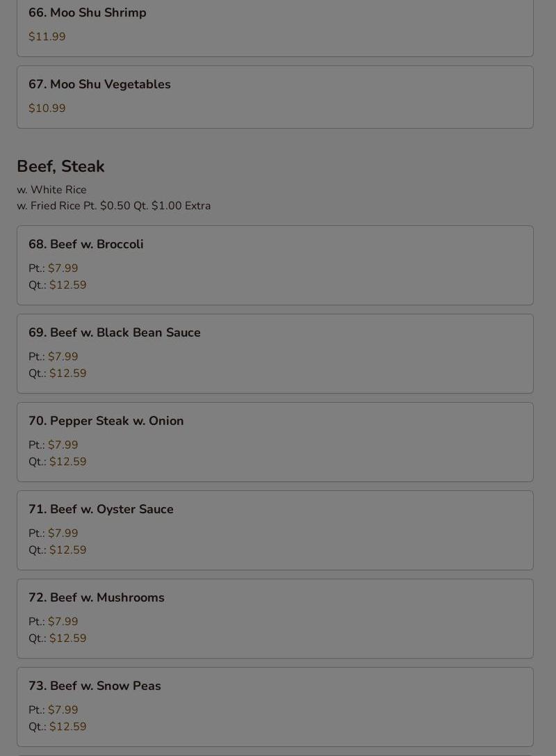Open the Beef w. Snow Peas item
Image resolution: width=556 pixels, height=756 pixels.
pyautogui.click(x=95, y=686)
